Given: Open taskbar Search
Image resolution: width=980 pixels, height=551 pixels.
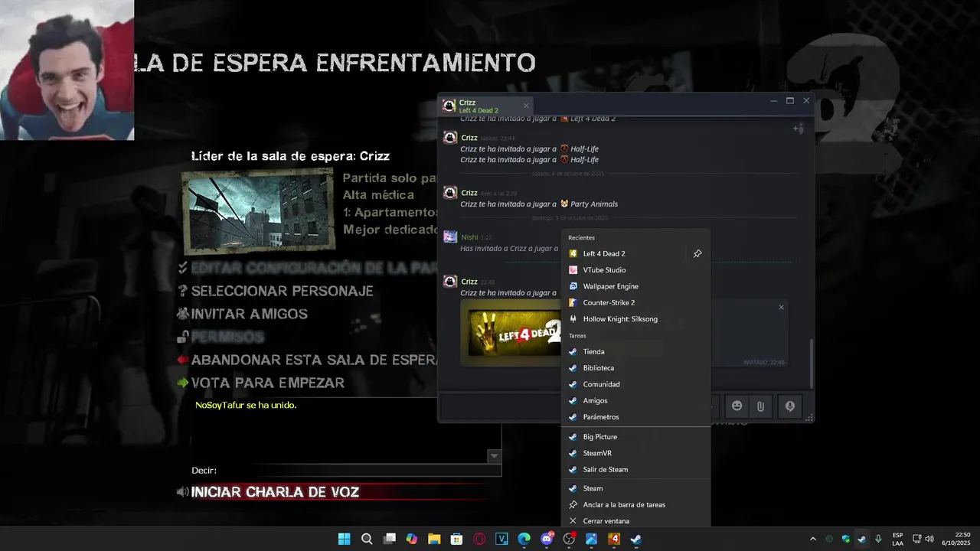Looking at the screenshot, I should (x=367, y=539).
